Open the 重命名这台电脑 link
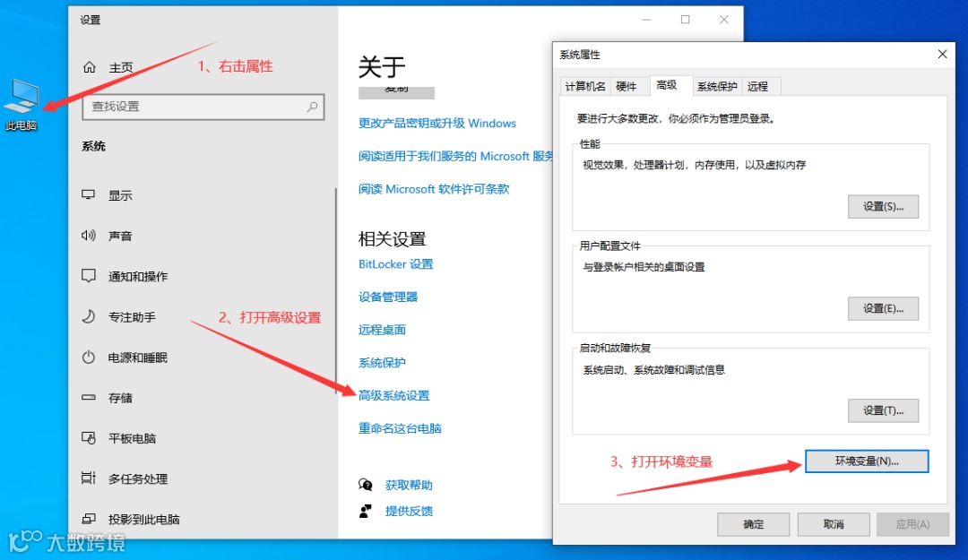968x560 pixels. pos(400,428)
